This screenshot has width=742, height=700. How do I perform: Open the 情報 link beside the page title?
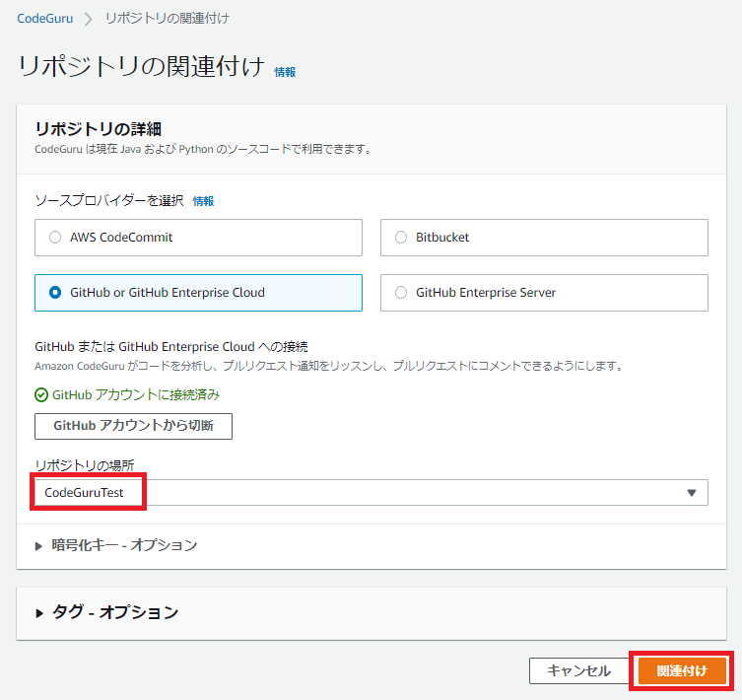click(x=285, y=72)
